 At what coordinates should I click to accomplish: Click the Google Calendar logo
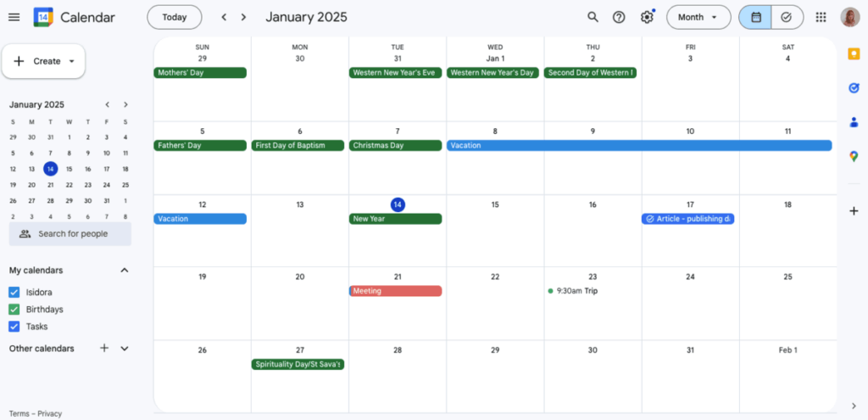(x=43, y=17)
